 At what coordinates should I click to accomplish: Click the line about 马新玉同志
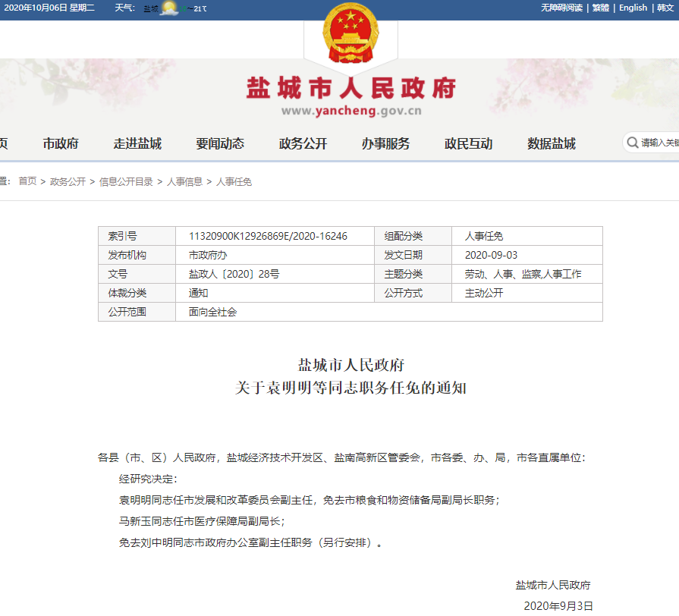tap(202, 522)
